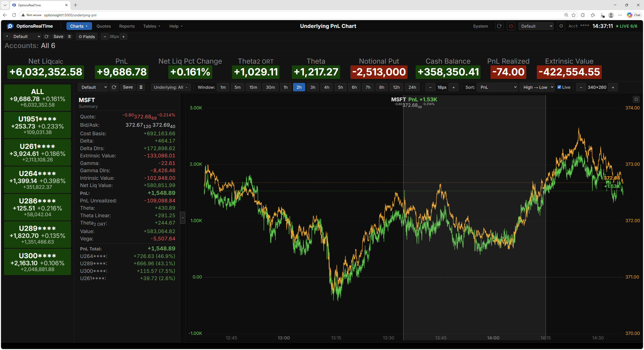Select the 3h window option
This screenshot has height=350, width=644.
coord(313,87)
